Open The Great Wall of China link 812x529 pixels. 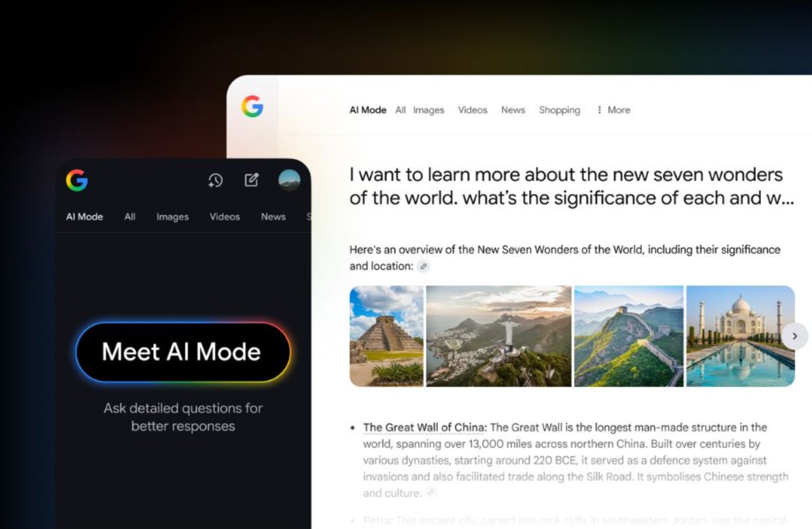point(425,427)
